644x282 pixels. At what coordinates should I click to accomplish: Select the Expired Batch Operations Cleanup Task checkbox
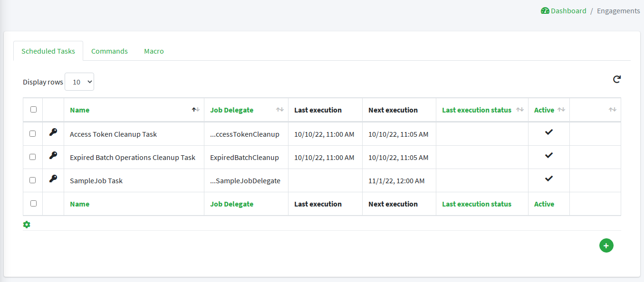point(33,157)
